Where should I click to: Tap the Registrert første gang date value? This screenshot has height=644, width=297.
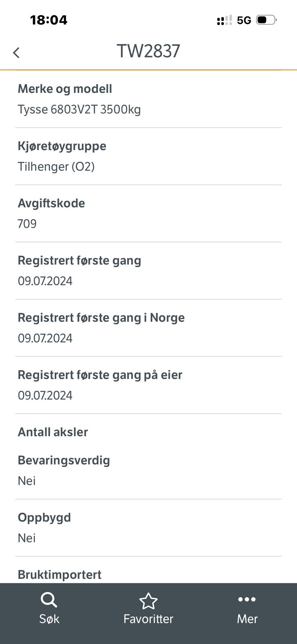[45, 281]
